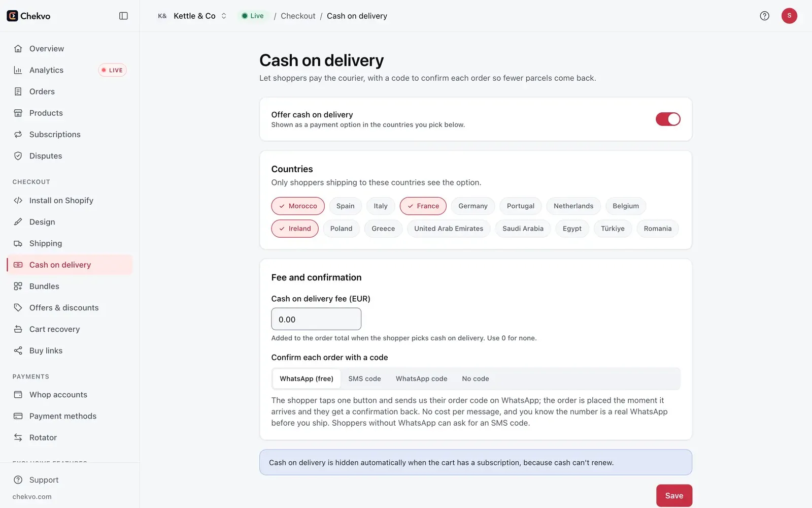Choose the SMS code confirmation tab
Image resolution: width=812 pixels, height=508 pixels.
tap(364, 379)
